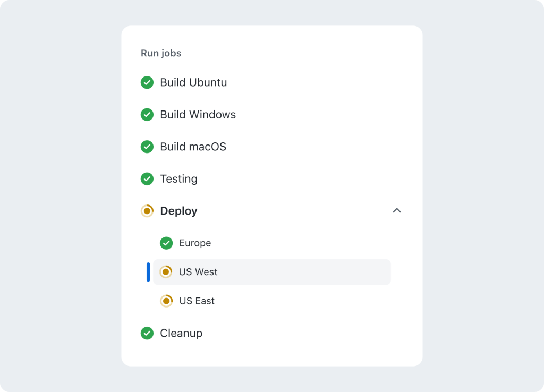Select the Build Windows job

198,115
